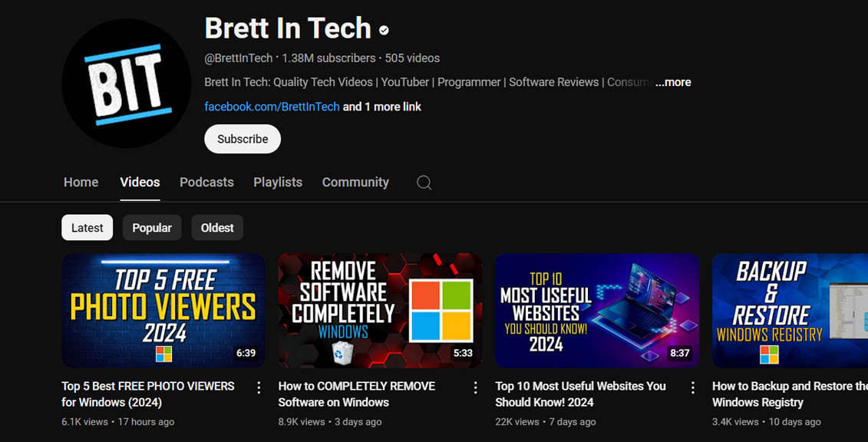The height and width of the screenshot is (442, 868).
Task: Click the '1.38M subscribers' text
Action: pos(328,58)
